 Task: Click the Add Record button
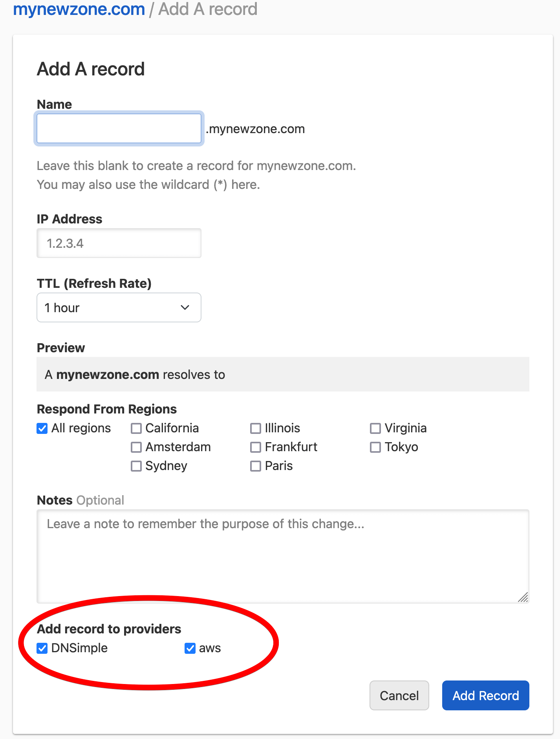(x=485, y=695)
